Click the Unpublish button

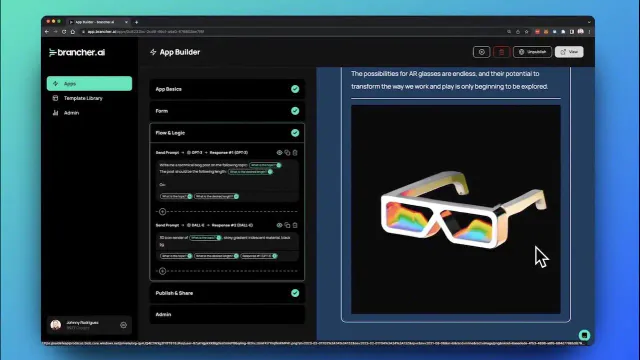tap(532, 52)
